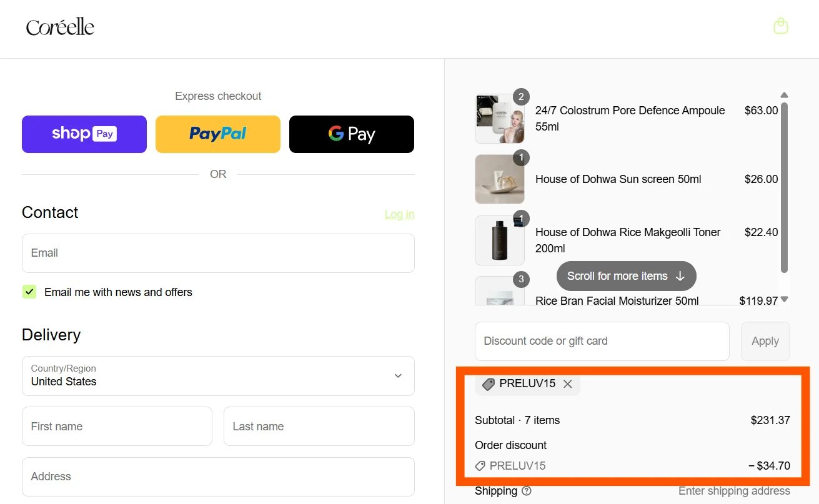Click Enter shipping address text
The height and width of the screenshot is (504, 819).
734,491
